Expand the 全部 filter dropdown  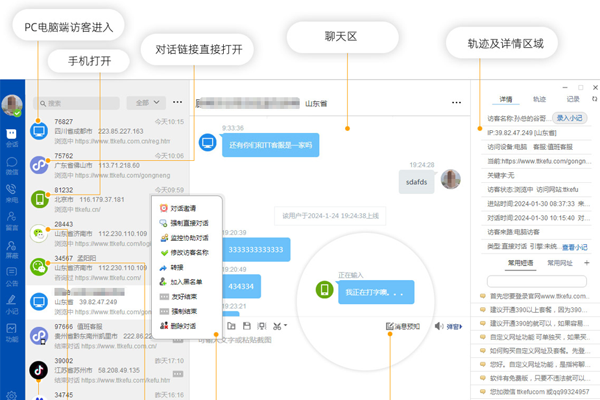coord(146,102)
